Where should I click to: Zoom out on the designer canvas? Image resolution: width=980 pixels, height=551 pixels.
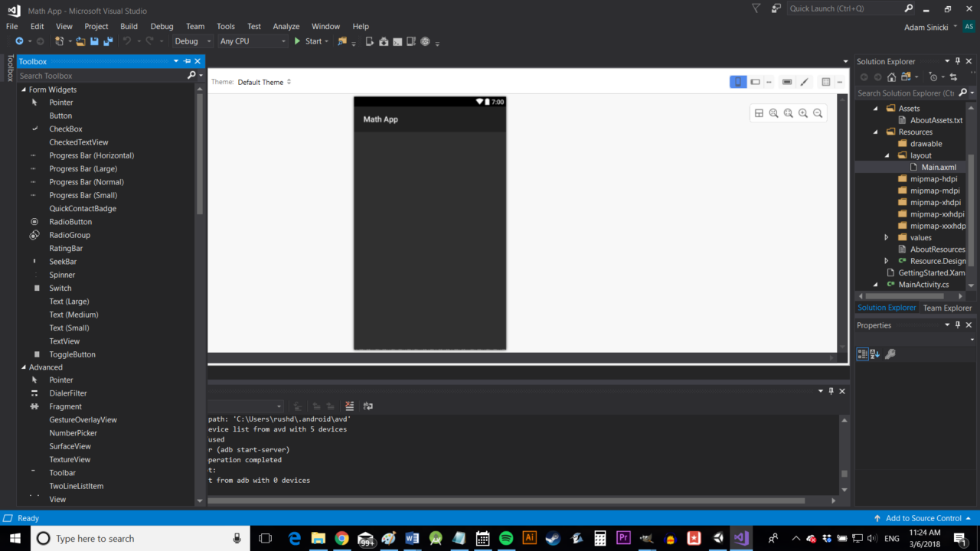(x=818, y=112)
